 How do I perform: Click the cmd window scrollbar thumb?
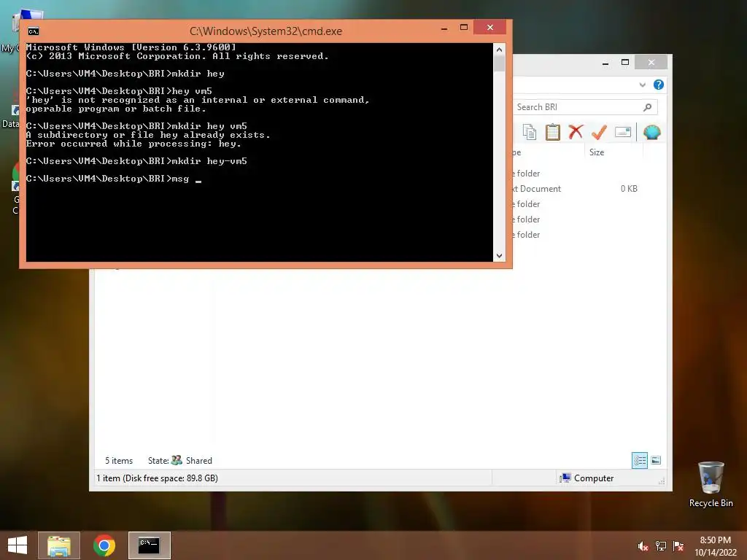[x=499, y=63]
